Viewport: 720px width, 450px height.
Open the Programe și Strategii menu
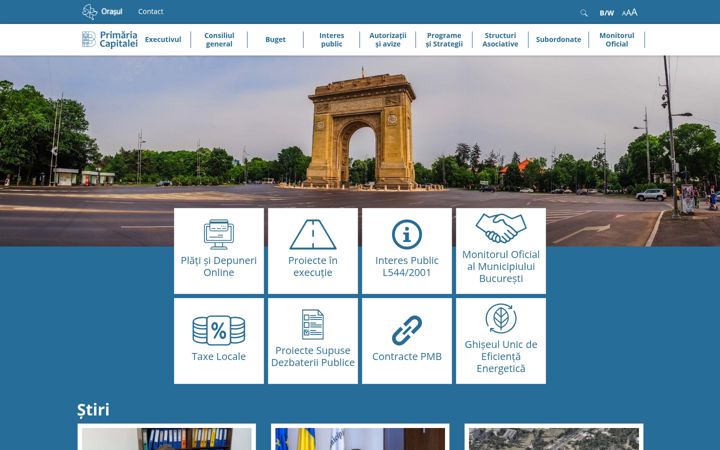[x=444, y=39]
